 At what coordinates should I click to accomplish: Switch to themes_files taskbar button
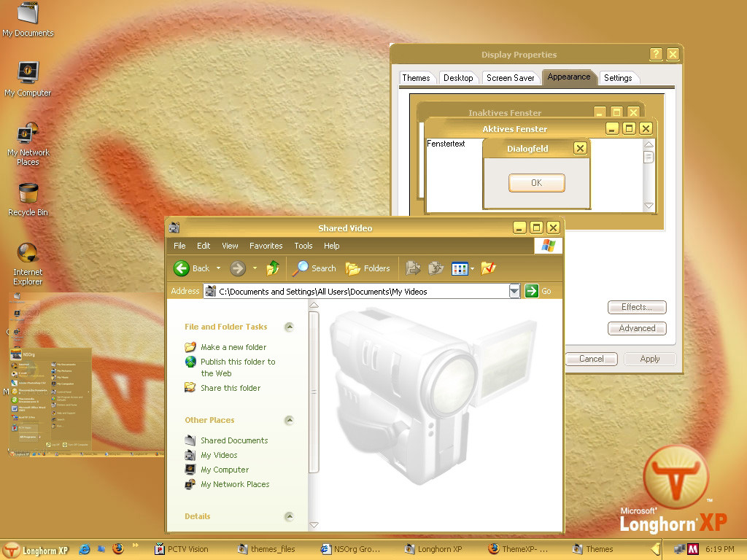click(x=267, y=549)
